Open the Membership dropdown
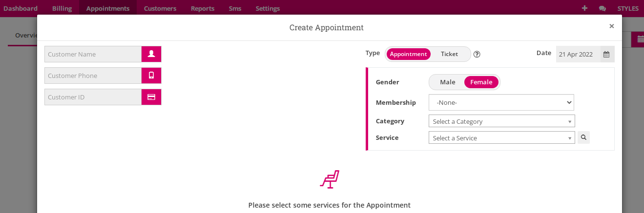 pos(501,103)
